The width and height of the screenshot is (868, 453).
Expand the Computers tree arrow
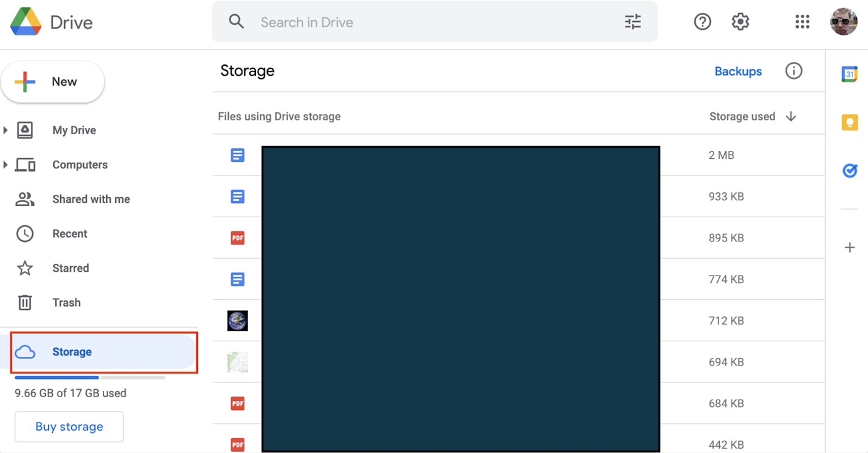click(x=6, y=164)
